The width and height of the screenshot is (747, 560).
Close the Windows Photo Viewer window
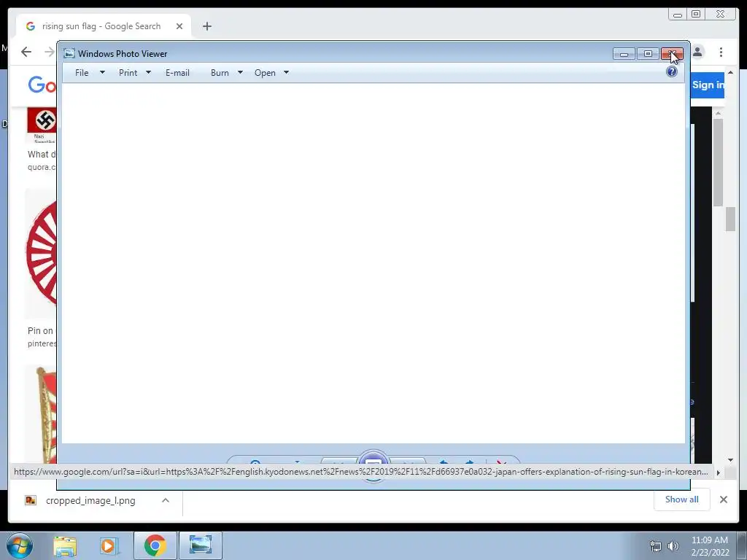pos(672,54)
